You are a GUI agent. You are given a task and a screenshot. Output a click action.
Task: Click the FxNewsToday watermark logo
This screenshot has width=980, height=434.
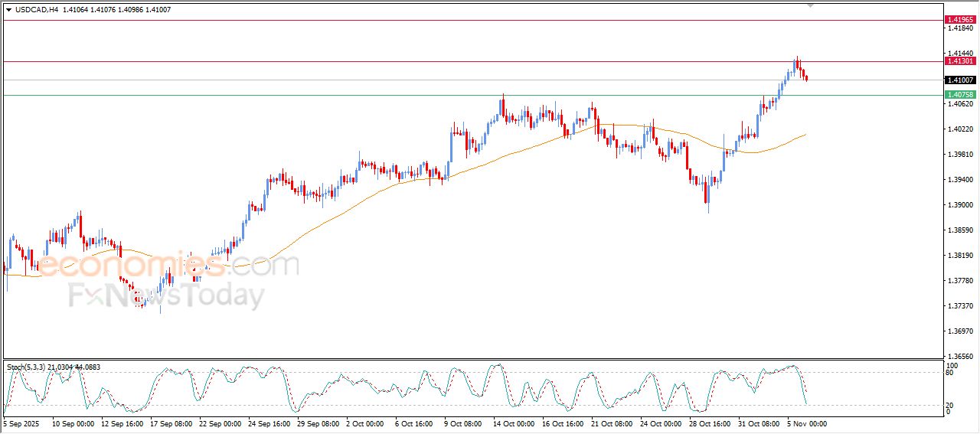pyautogui.click(x=167, y=295)
